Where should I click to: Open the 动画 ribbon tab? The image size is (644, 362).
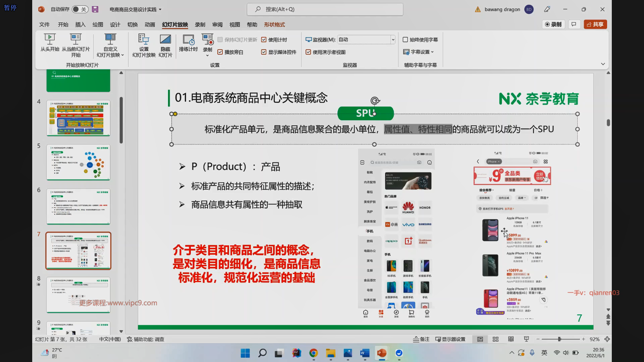pyautogui.click(x=150, y=24)
